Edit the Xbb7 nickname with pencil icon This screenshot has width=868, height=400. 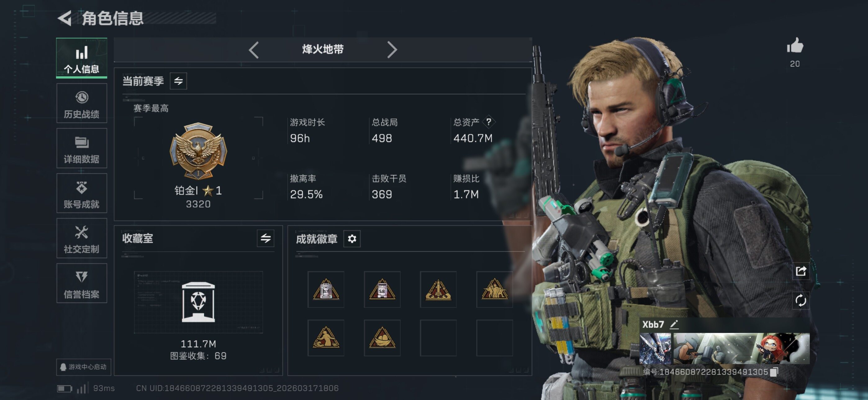pos(674,324)
